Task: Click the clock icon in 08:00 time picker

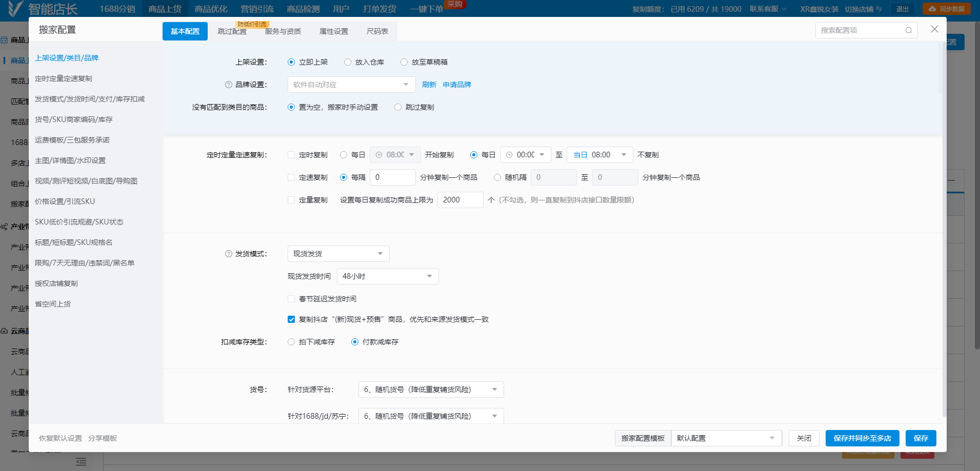Action: (x=379, y=155)
